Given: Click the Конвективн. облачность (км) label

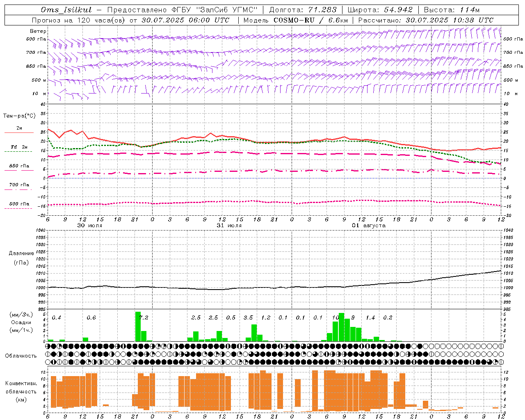Looking at the screenshot, I should [x=21, y=391].
